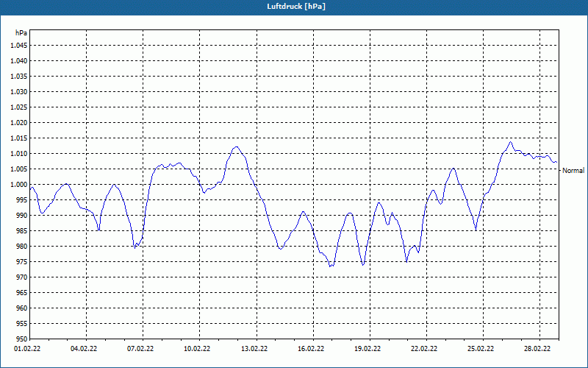The image size is (588, 368).
Task: Click the 1.020 axis value
Action: point(19,122)
